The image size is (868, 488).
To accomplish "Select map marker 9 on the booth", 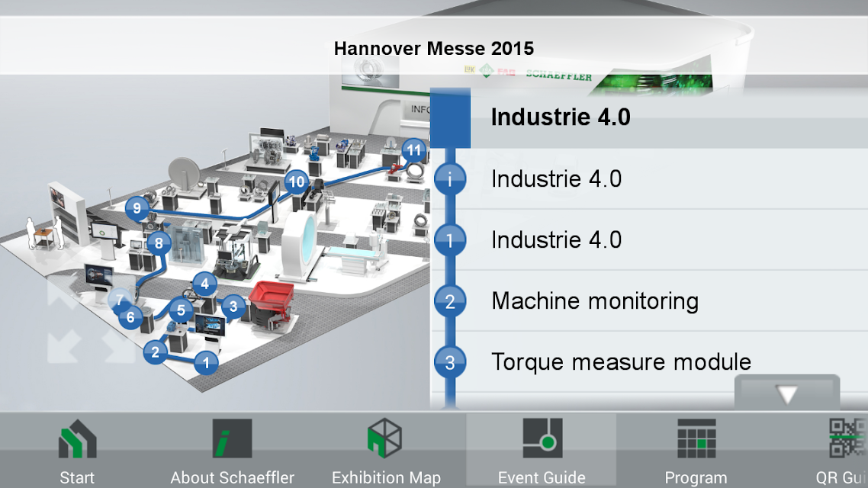I will point(137,209).
